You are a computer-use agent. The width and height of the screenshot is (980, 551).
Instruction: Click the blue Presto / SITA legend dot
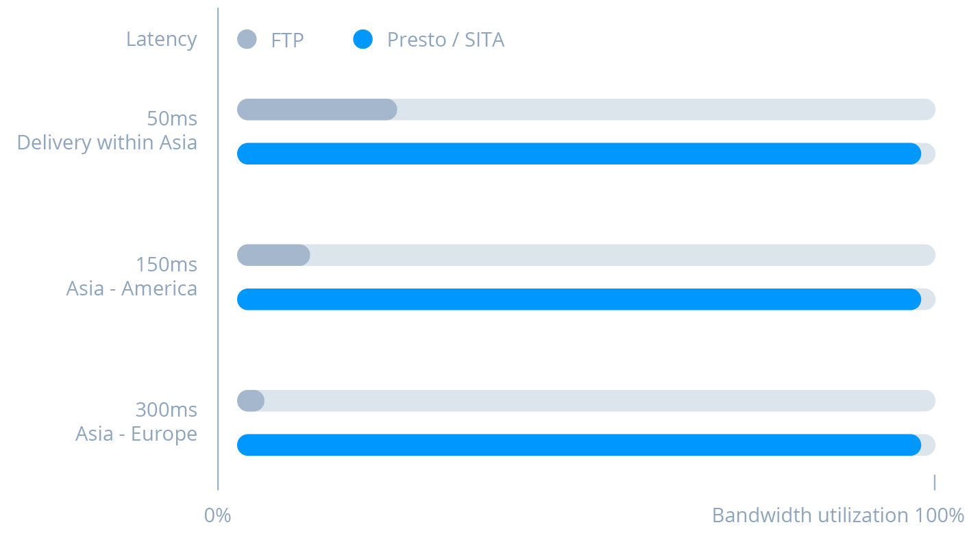(363, 40)
